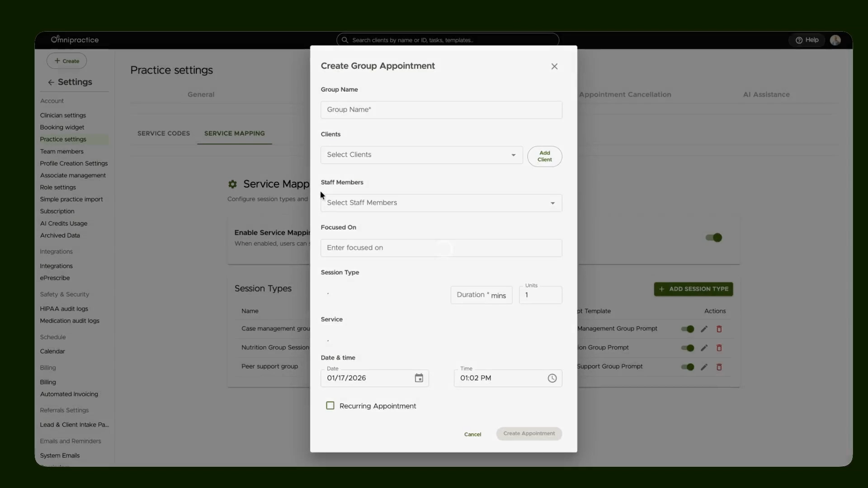Click the Group Name input field
868x488 pixels.
(x=441, y=110)
